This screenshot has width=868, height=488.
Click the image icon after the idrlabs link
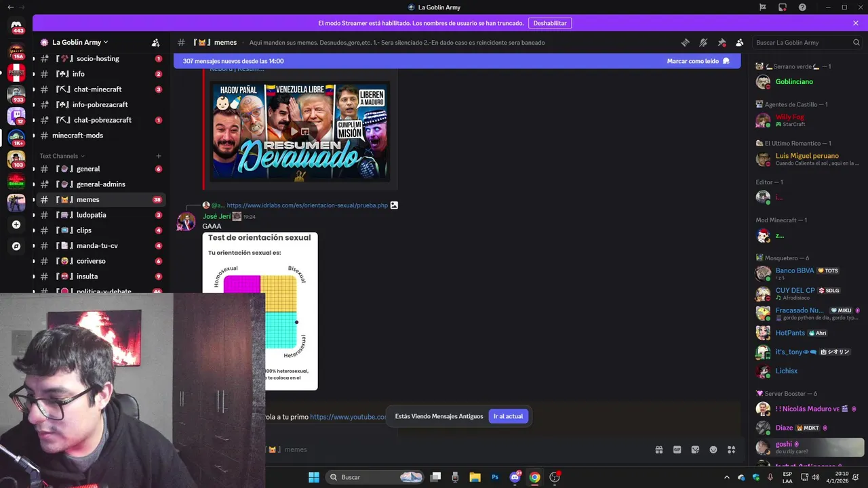394,205
